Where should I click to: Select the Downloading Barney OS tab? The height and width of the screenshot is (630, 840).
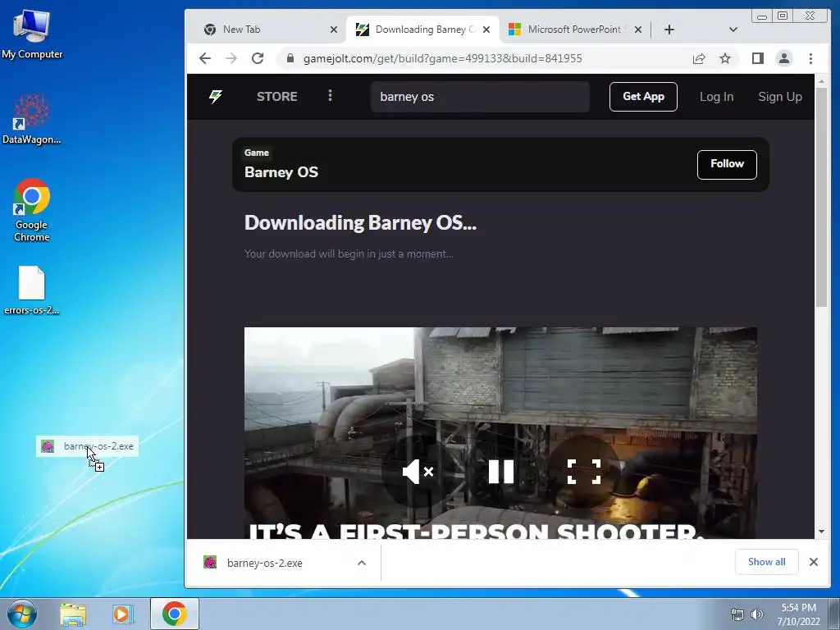tap(423, 30)
